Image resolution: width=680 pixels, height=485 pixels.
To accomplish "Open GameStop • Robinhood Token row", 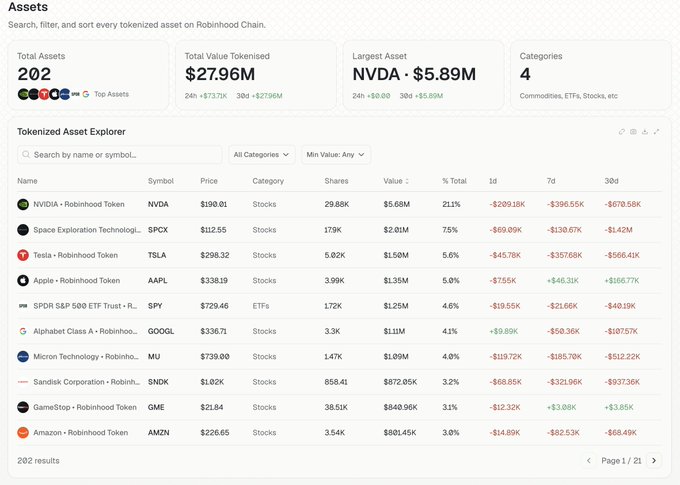I will (x=340, y=407).
